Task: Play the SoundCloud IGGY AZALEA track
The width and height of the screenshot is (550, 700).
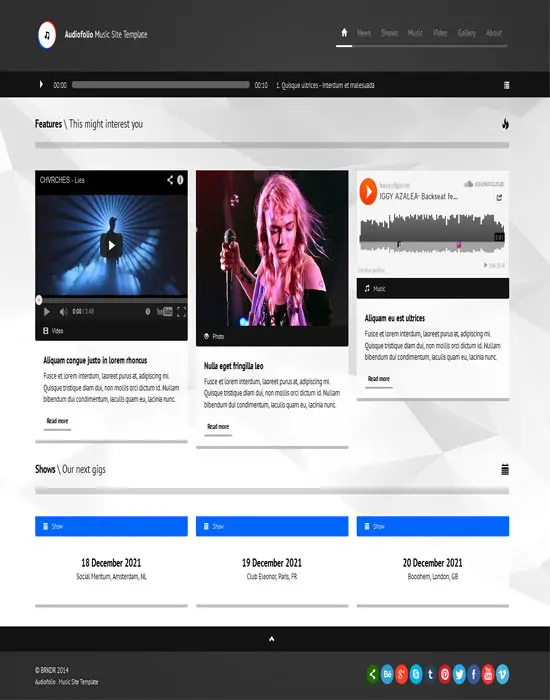Action: 368,191
